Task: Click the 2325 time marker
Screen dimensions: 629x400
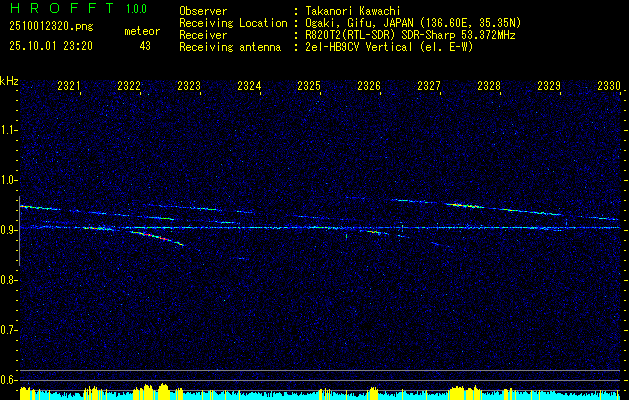Action: click(309, 85)
